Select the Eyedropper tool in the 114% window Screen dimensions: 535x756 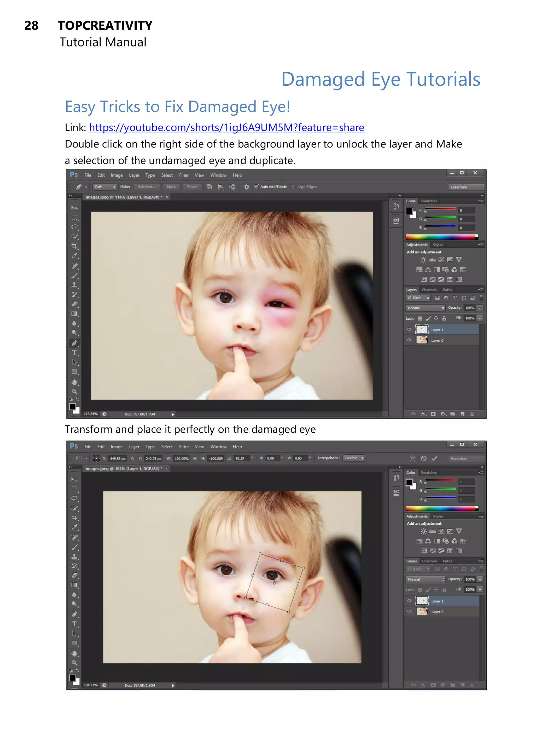click(x=74, y=255)
